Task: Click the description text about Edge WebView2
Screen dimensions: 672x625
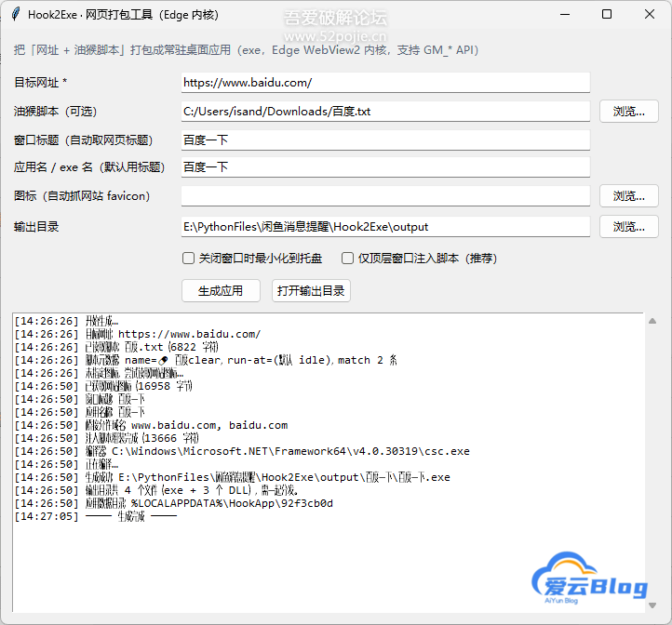Action: [x=246, y=50]
